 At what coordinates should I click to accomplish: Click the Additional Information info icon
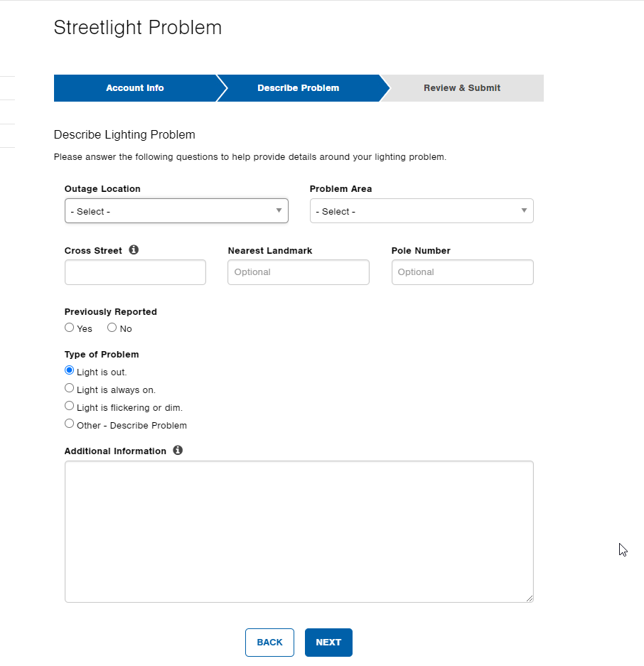click(x=178, y=450)
